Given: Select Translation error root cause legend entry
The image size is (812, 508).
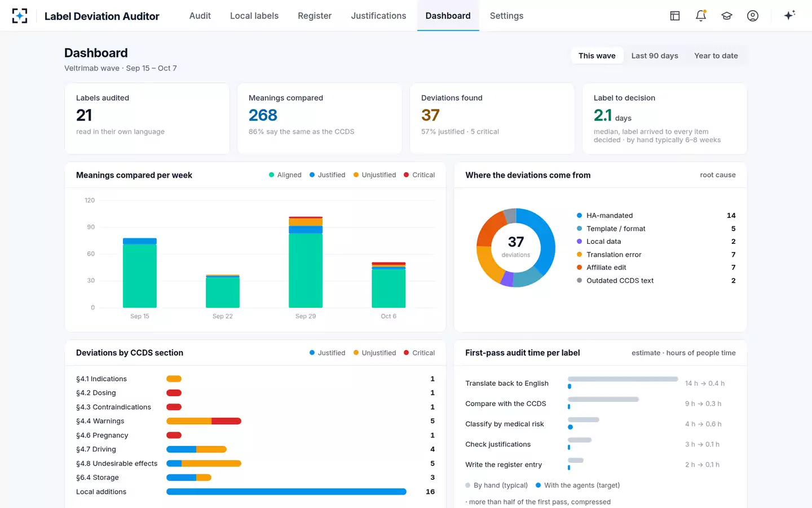Looking at the screenshot, I should click(x=656, y=255).
